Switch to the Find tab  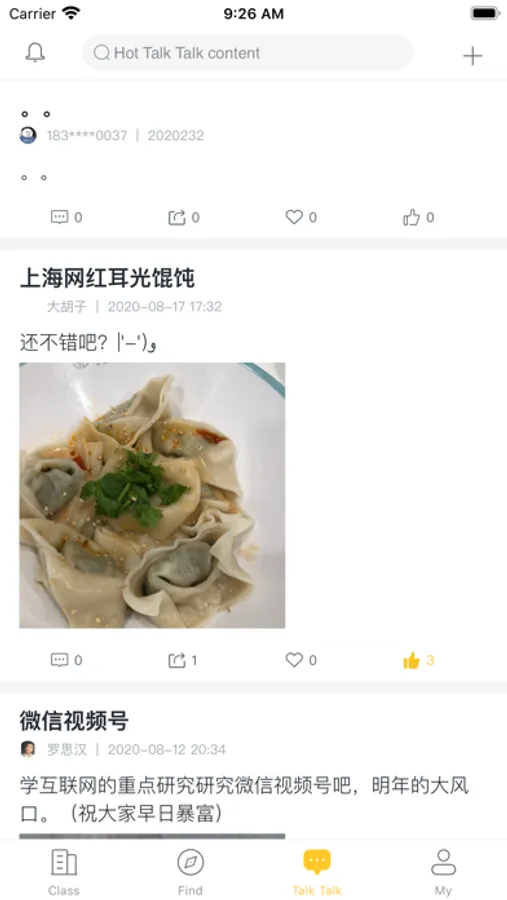pyautogui.click(x=190, y=871)
